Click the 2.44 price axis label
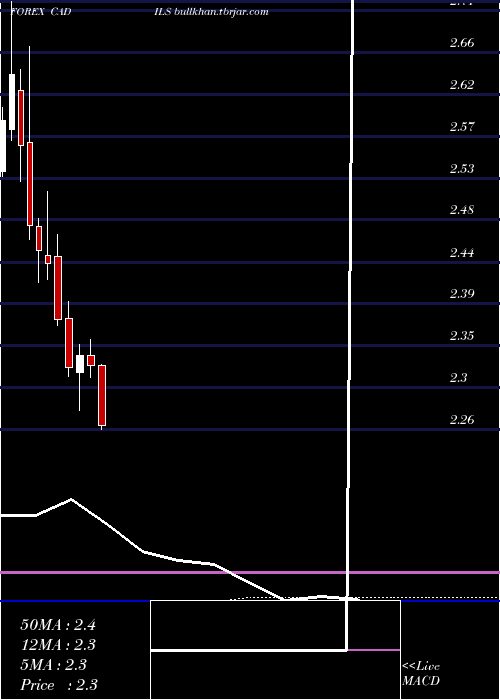 tap(462, 253)
